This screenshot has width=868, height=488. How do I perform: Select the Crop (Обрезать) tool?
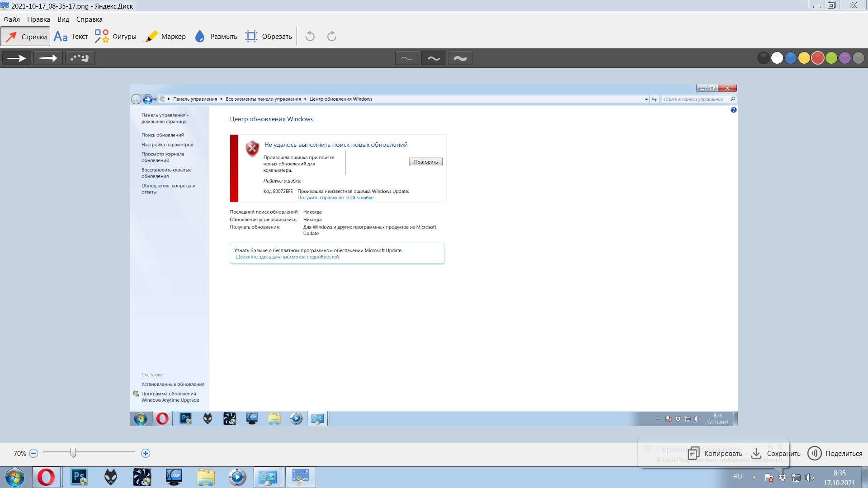269,37
